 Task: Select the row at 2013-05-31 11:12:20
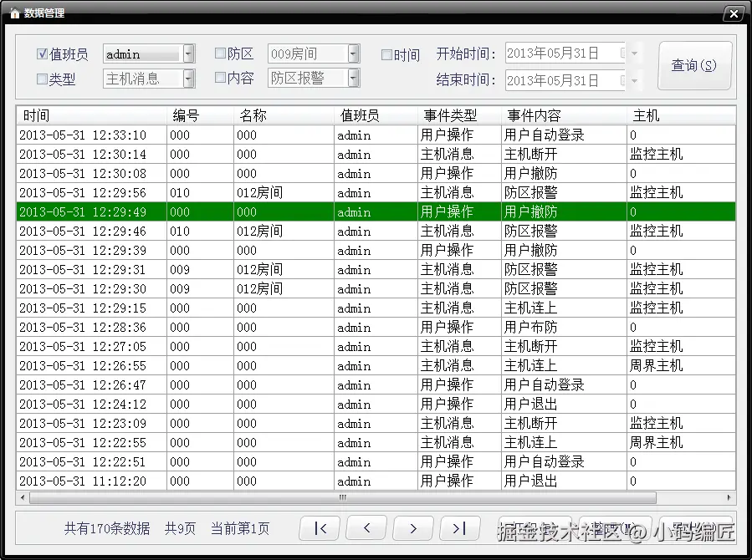(376, 481)
